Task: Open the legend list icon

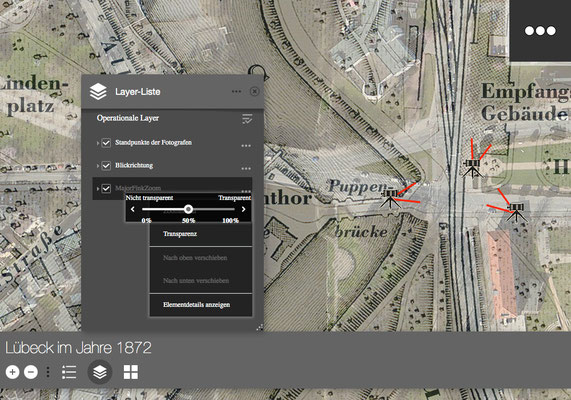Action: (x=69, y=372)
